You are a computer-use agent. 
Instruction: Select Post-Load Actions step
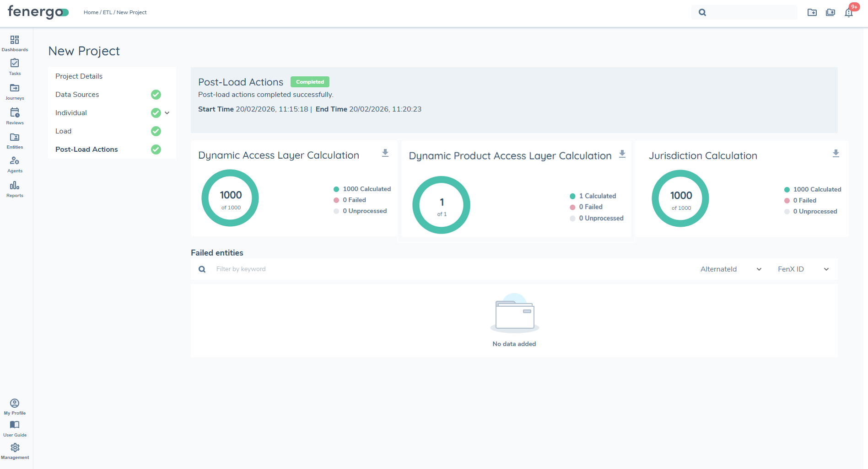86,149
